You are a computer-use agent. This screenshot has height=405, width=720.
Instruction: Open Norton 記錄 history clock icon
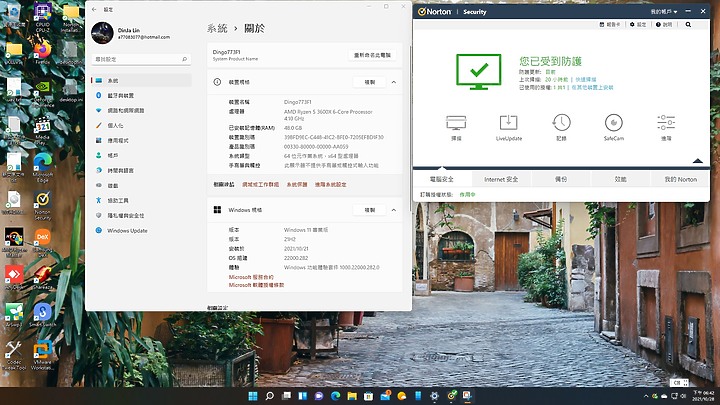(x=561, y=128)
